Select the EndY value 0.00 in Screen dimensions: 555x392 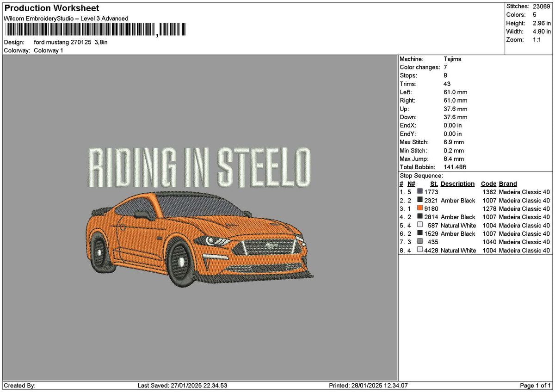click(453, 134)
